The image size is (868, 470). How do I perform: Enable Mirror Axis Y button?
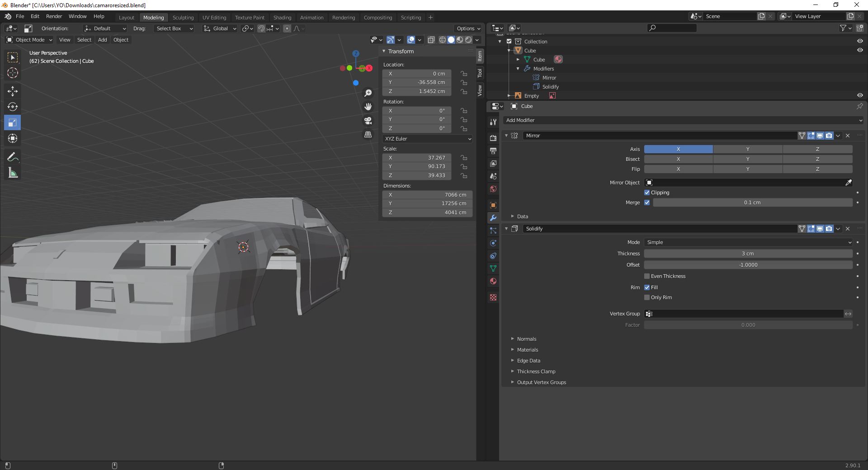coord(748,149)
